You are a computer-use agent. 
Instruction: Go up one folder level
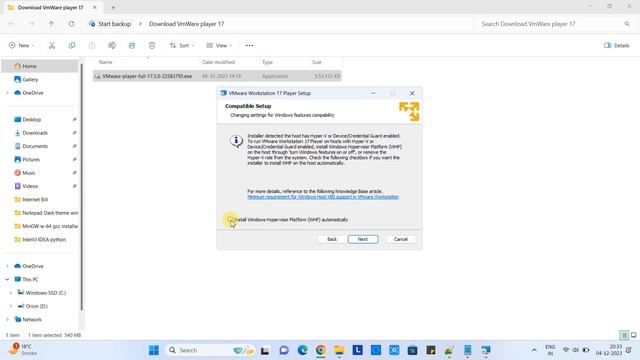(x=51, y=24)
